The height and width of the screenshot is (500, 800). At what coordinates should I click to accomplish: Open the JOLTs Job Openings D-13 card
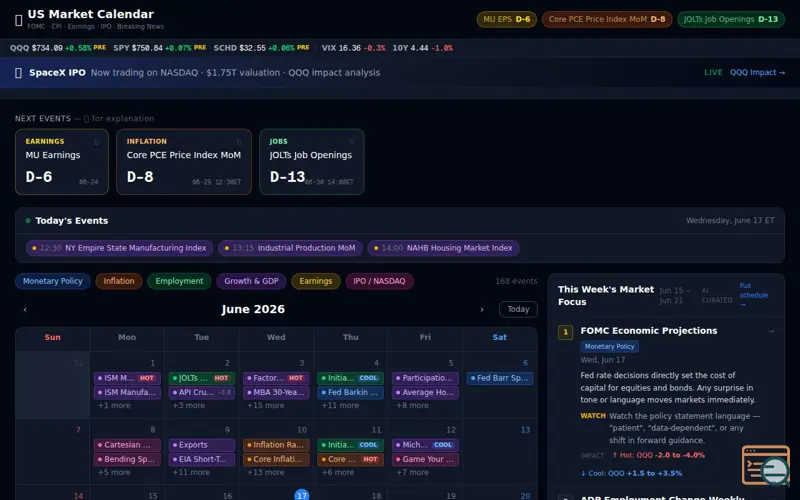click(312, 162)
